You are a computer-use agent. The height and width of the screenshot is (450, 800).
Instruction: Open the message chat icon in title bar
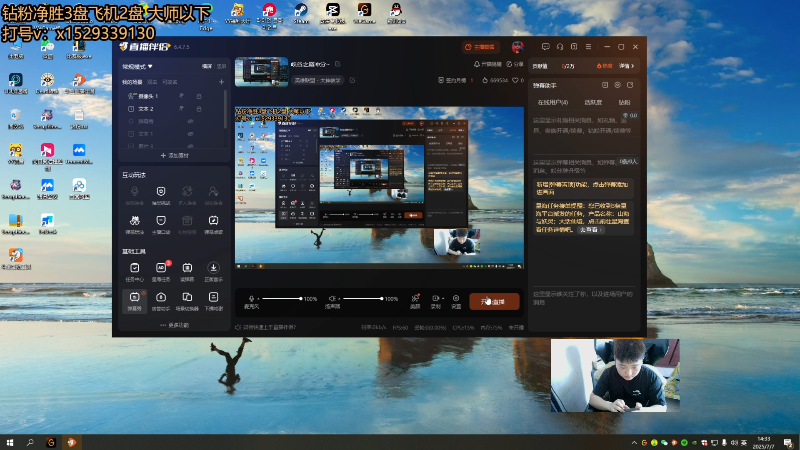[x=545, y=46]
